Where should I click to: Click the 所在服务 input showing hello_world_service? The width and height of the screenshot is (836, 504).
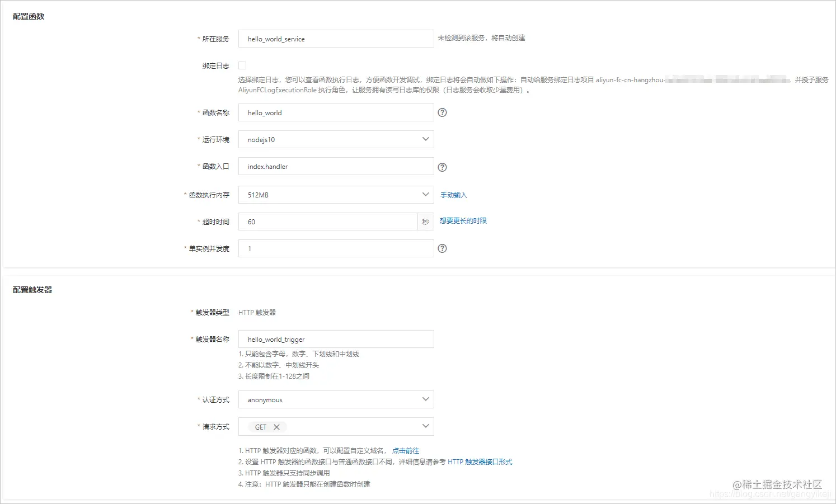(335, 39)
